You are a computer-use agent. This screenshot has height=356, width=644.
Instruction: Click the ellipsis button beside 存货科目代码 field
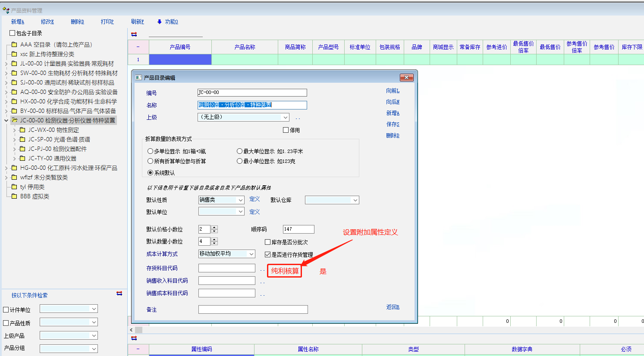tap(262, 269)
